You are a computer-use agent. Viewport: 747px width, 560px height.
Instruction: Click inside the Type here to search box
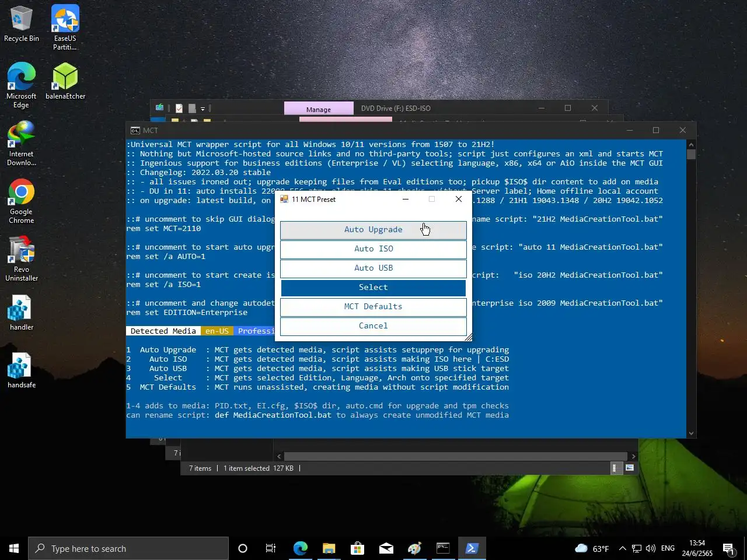click(128, 548)
